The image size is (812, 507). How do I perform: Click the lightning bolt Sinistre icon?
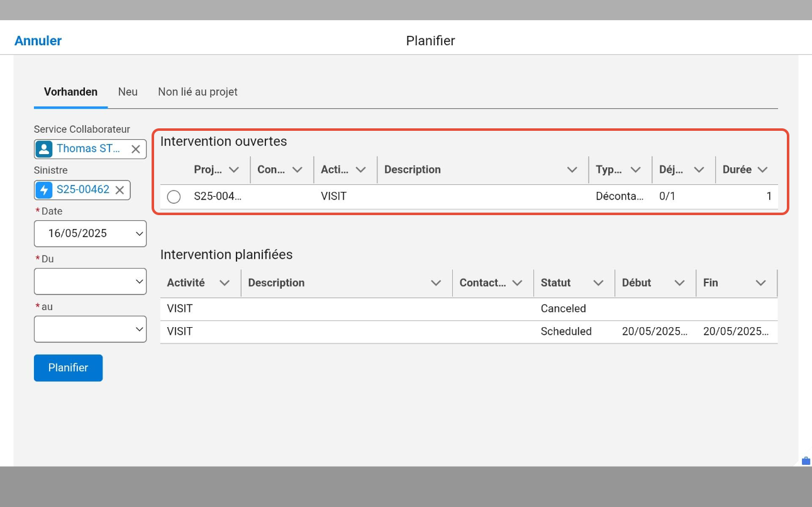click(44, 190)
